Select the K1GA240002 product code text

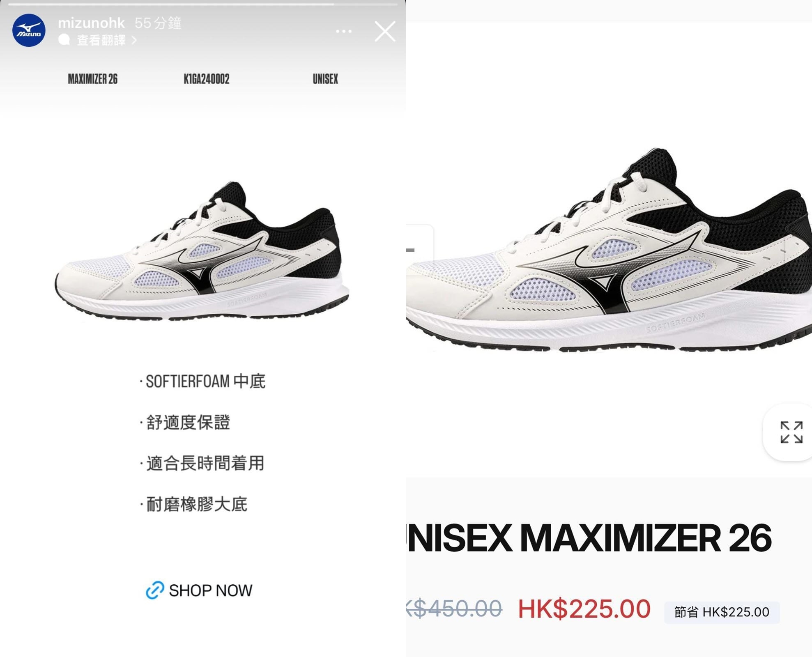tap(207, 79)
